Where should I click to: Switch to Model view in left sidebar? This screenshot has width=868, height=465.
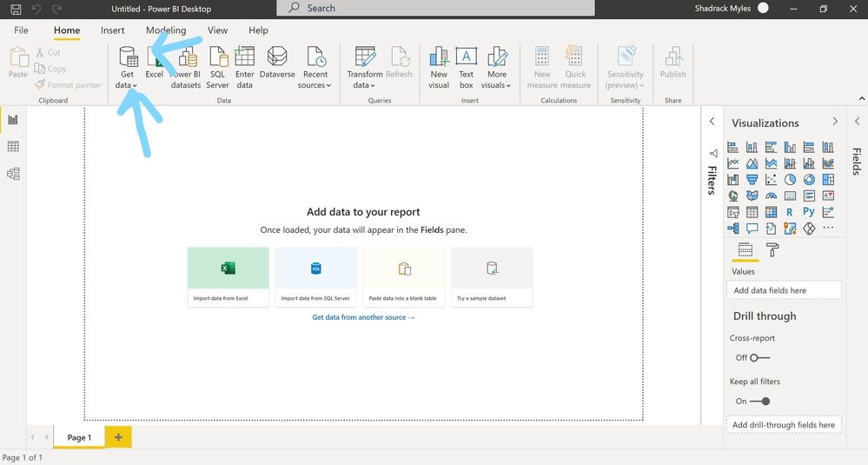tap(13, 174)
